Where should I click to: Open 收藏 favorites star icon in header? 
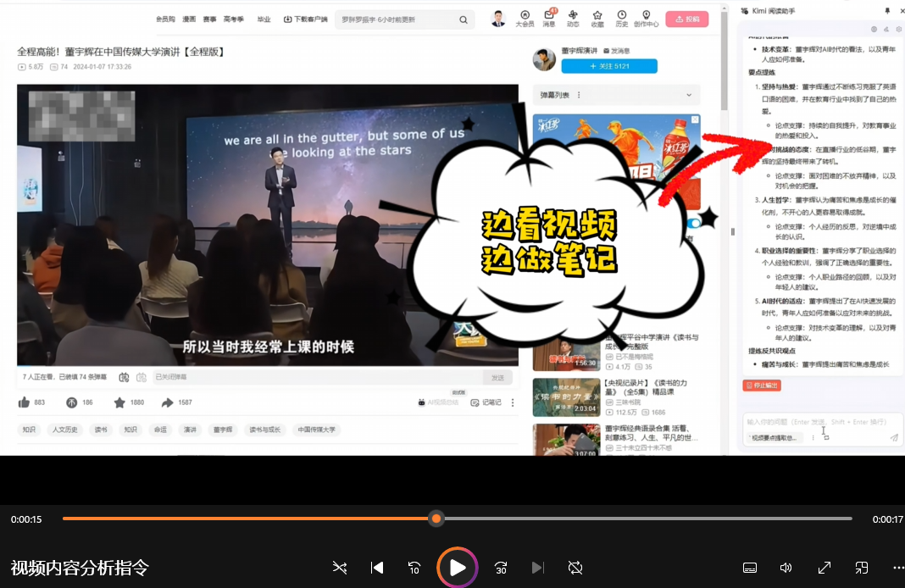point(597,19)
